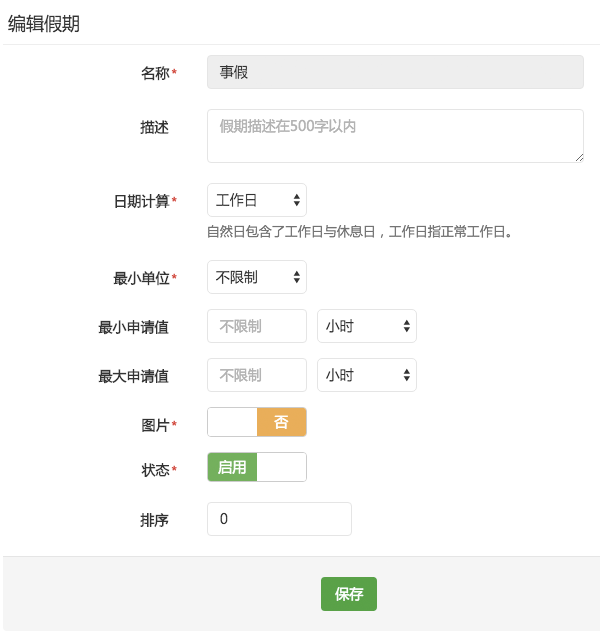Screen dimensions: 600x635
Task: Open the 日期计算 工作日 dropdown
Action: (x=257, y=200)
